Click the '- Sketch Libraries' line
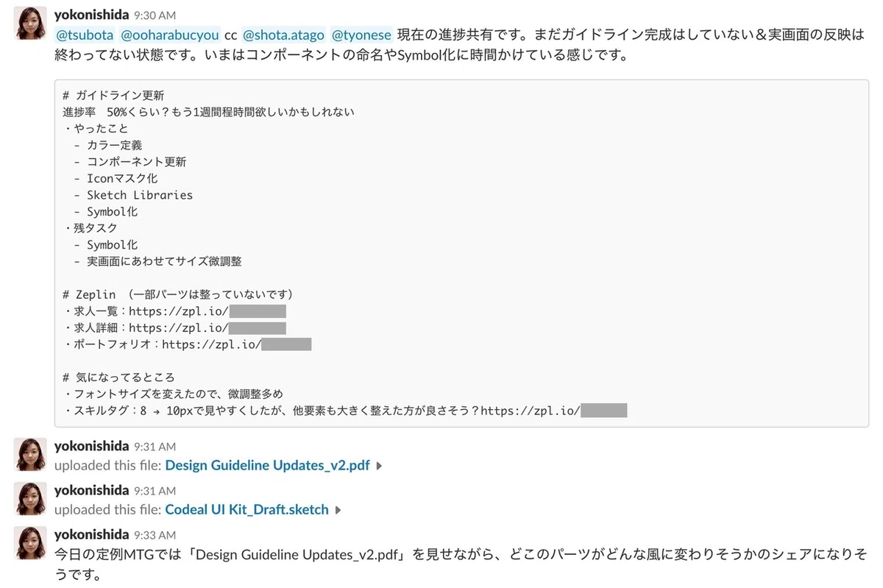 pos(133,195)
